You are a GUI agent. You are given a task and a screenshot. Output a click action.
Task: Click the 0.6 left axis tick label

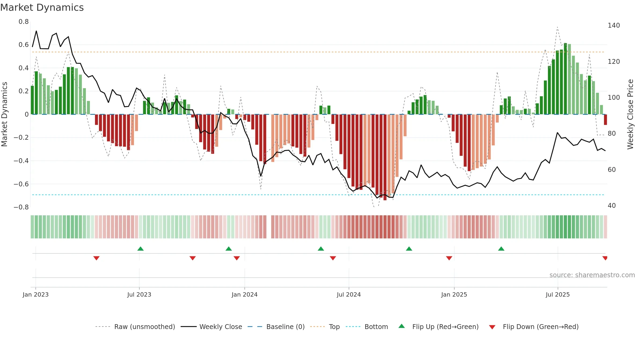pos(24,45)
